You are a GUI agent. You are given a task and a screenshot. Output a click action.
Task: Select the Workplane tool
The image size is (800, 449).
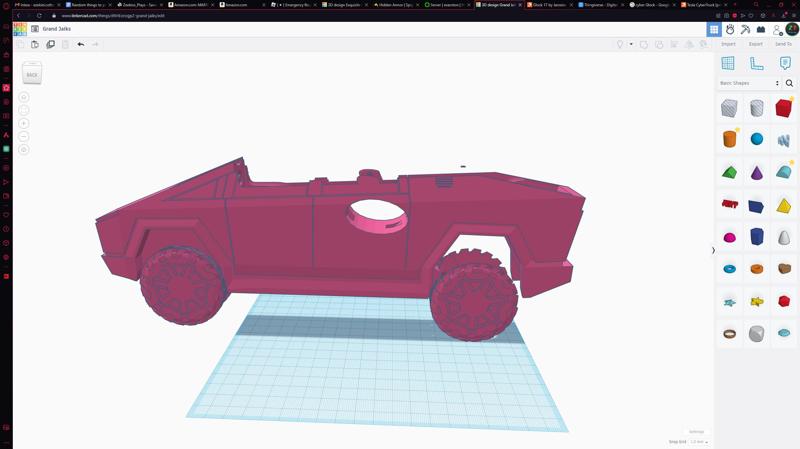coord(728,63)
